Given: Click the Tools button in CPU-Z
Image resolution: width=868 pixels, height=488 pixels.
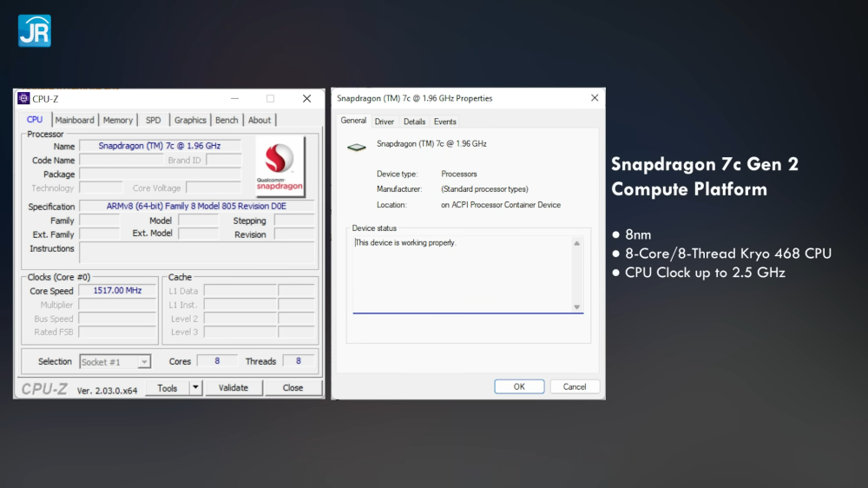Looking at the screenshot, I should (x=168, y=388).
